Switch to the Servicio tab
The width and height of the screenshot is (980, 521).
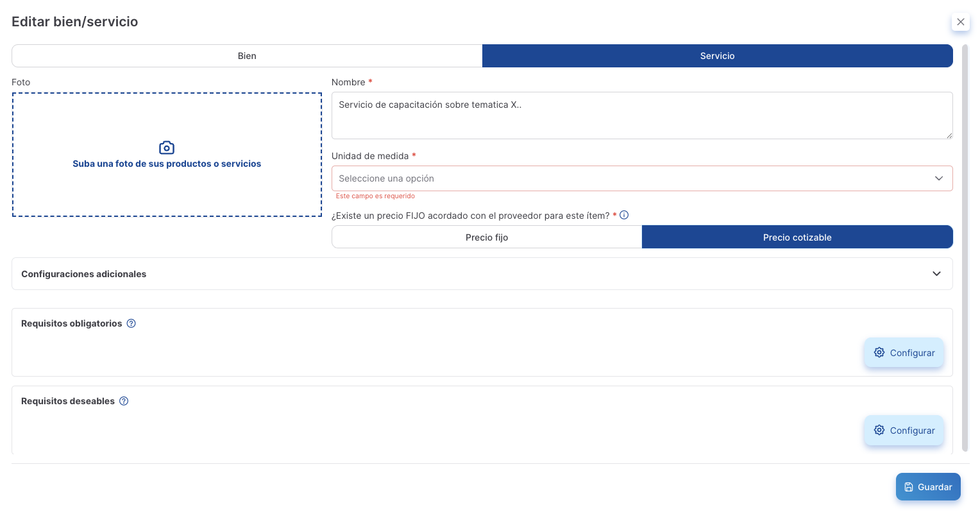pos(717,56)
